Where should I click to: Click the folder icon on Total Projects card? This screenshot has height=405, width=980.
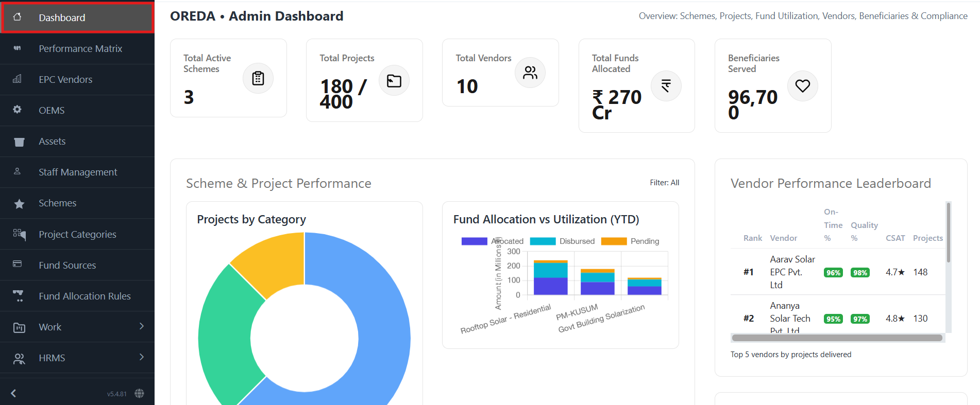point(394,81)
